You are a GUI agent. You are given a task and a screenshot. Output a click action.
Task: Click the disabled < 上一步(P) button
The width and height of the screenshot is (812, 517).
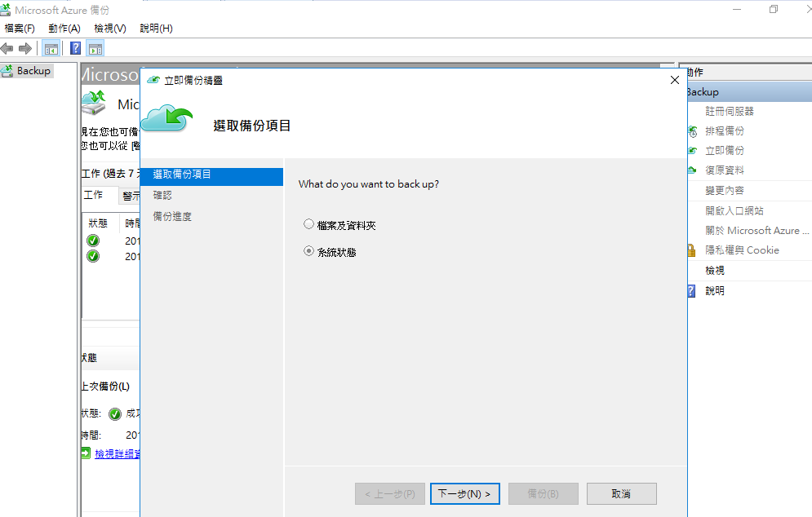point(390,493)
